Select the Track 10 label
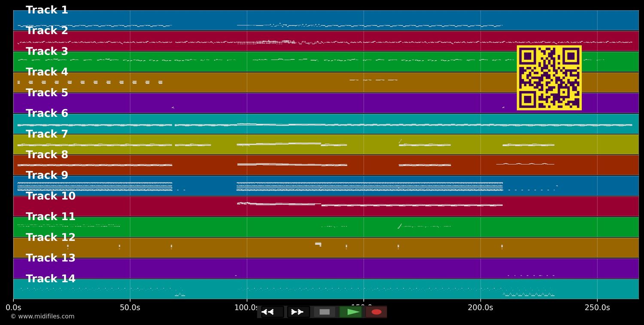644x325 pixels. [51, 196]
